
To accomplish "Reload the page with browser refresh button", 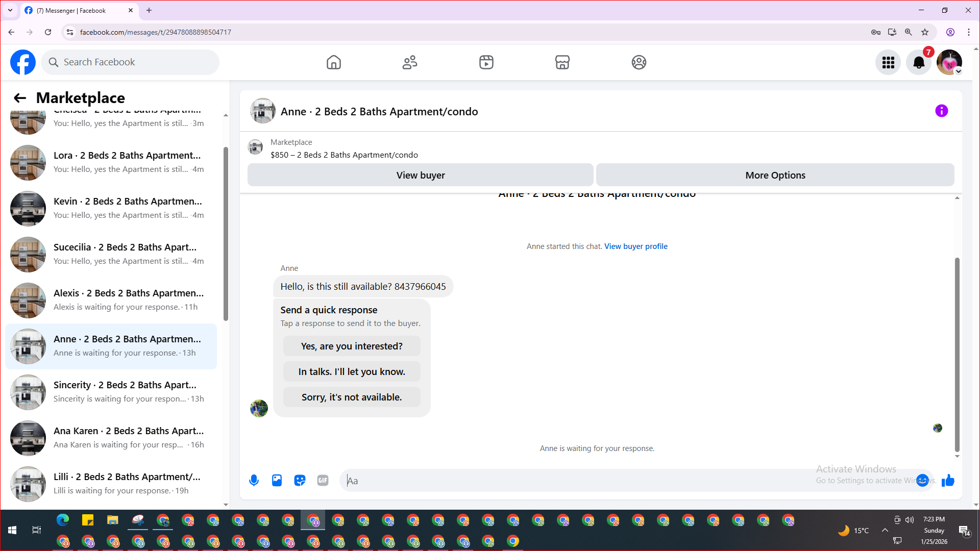I will [48, 32].
